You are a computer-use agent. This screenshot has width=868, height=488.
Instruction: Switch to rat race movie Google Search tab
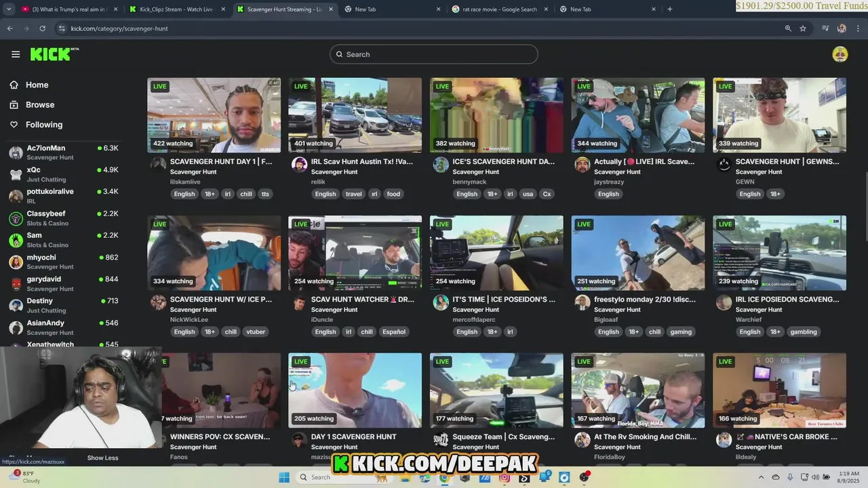click(500, 9)
